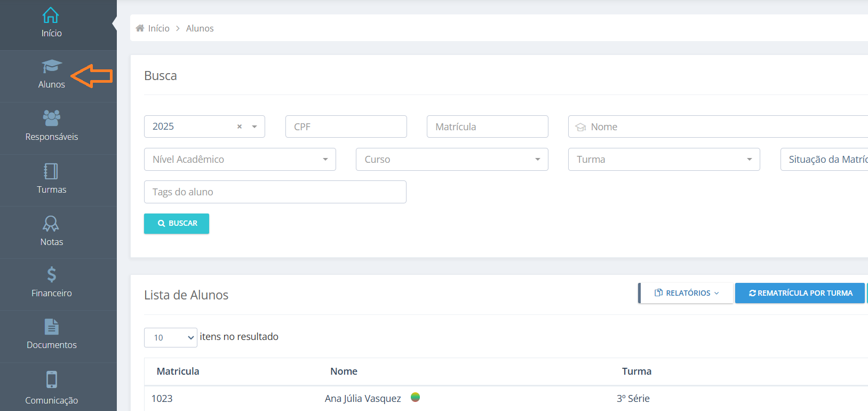Open Financeiro dollar sign icon
Image resolution: width=868 pixels, height=411 pixels.
pos(51,274)
